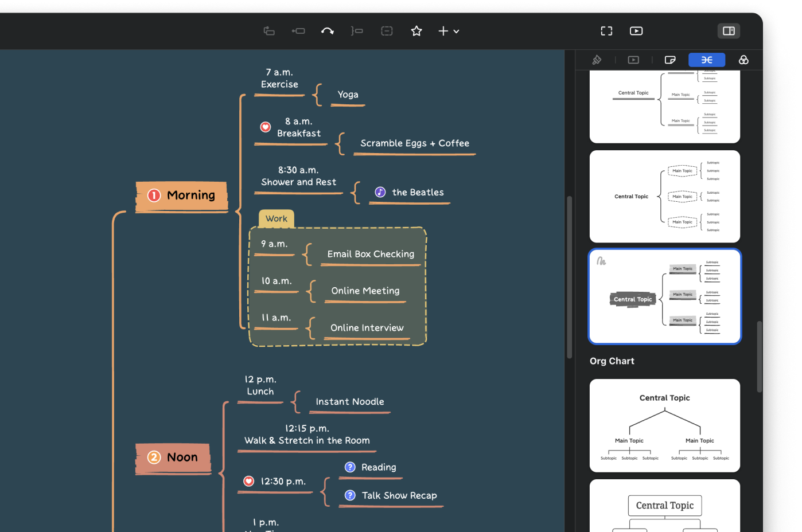Screen dimensions: 802x532
Task: Select the first Org Chart template
Action: click(x=664, y=425)
